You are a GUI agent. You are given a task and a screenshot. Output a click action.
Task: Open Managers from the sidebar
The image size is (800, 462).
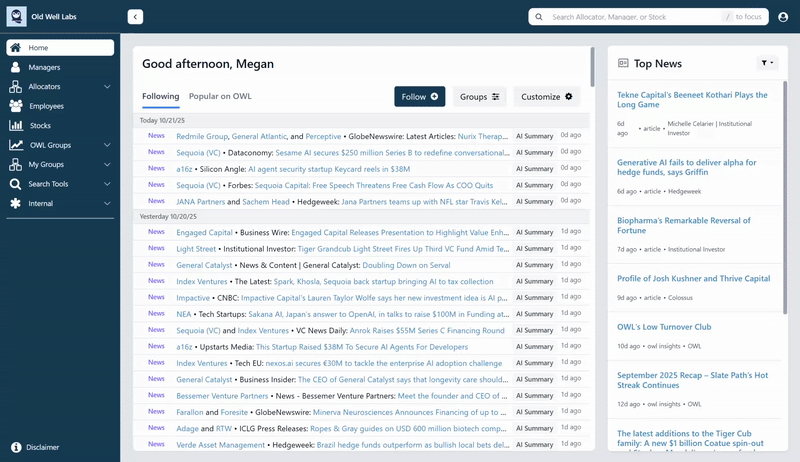point(44,67)
